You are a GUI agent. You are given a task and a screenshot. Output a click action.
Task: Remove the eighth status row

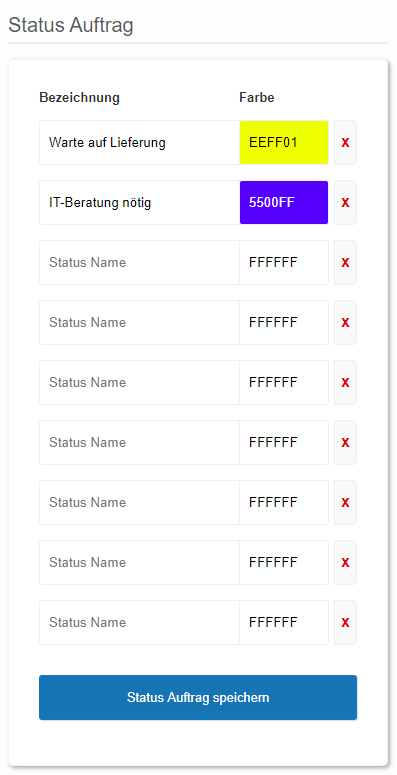click(345, 562)
